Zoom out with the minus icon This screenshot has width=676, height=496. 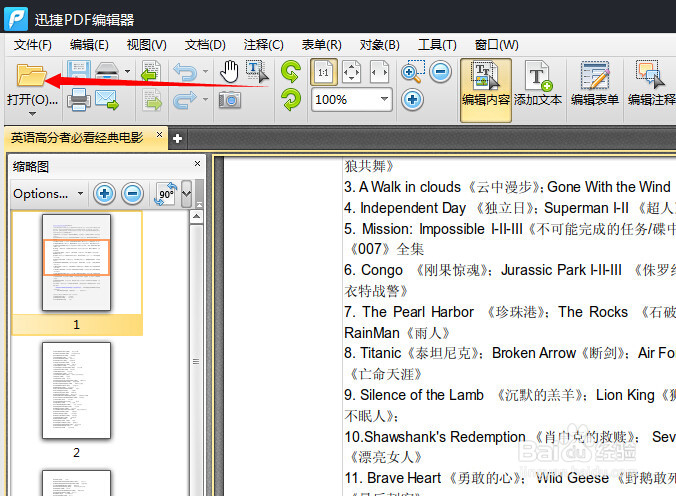[441, 72]
